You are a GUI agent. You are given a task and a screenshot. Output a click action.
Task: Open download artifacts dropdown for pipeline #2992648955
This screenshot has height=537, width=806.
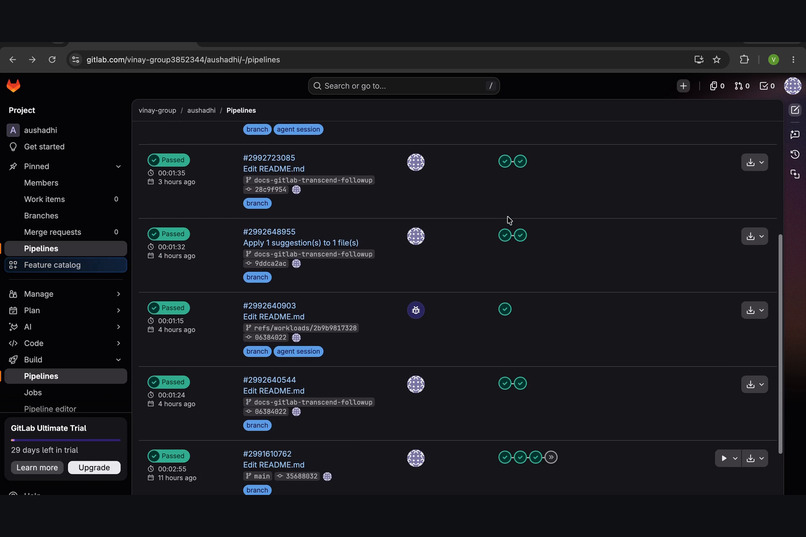755,236
